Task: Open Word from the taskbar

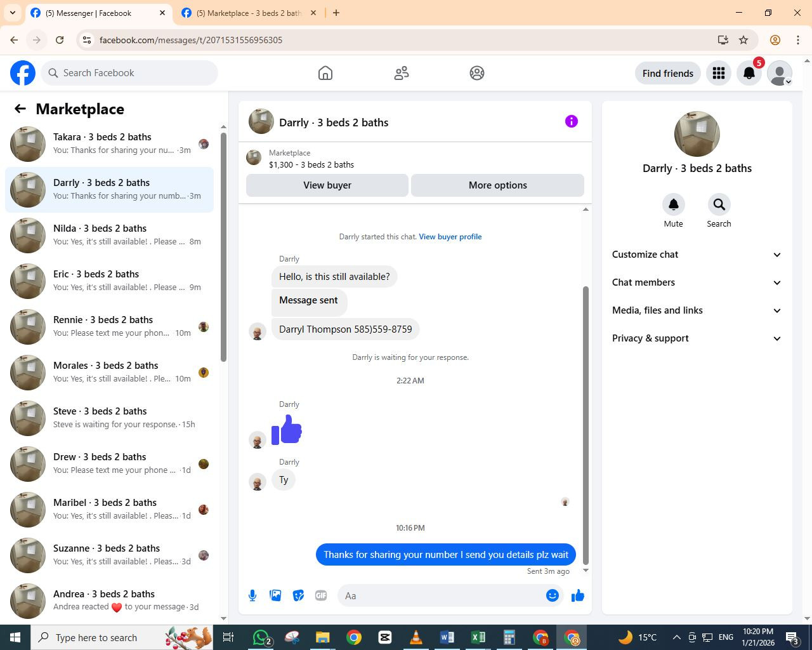Action: (x=447, y=637)
